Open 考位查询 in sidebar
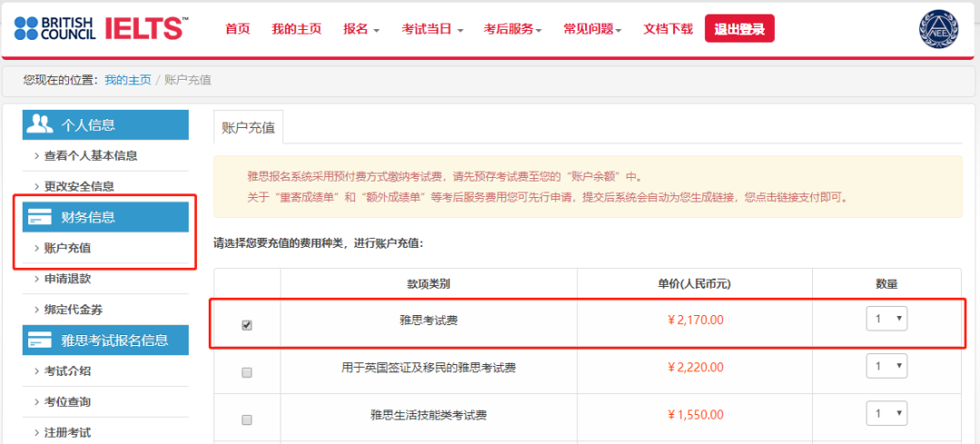This screenshot has height=444, width=980. tap(67, 401)
